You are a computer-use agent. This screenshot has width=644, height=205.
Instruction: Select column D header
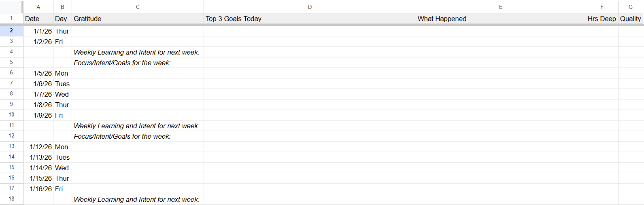(310, 7)
